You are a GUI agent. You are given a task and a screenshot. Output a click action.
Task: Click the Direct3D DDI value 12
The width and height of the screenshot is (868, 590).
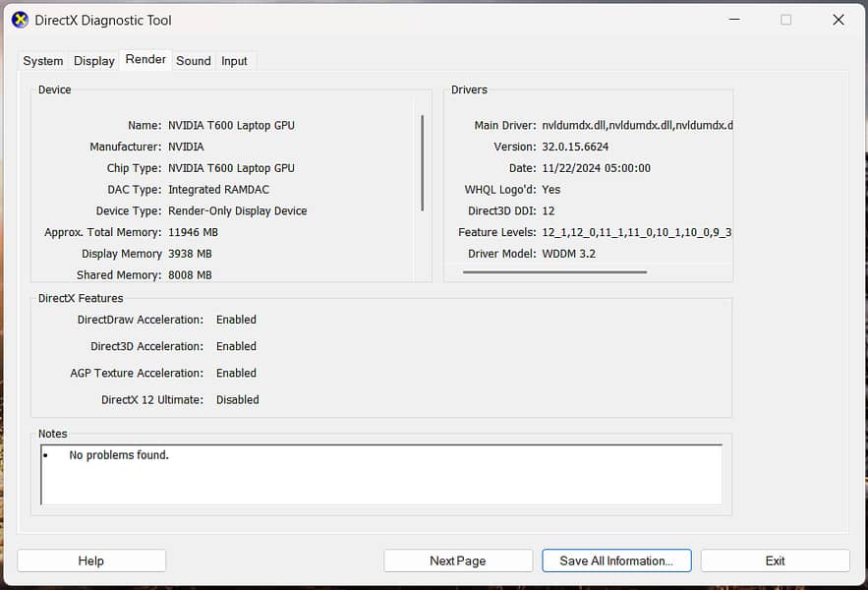tap(549, 210)
